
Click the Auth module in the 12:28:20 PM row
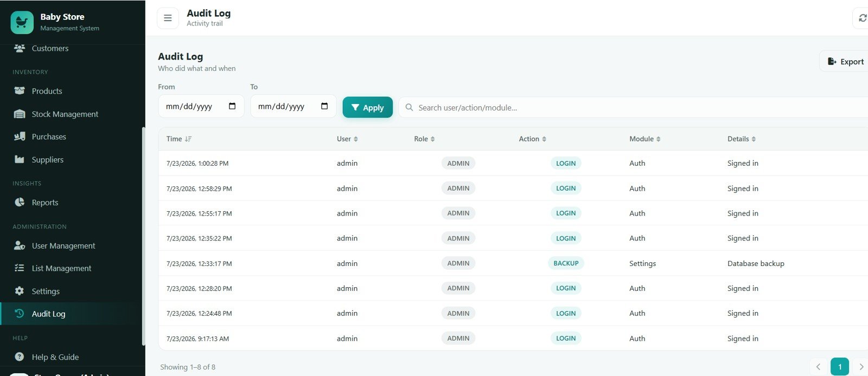point(637,288)
